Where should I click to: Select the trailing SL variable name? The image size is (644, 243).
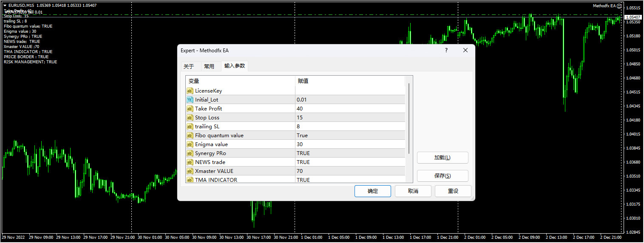[207, 127]
